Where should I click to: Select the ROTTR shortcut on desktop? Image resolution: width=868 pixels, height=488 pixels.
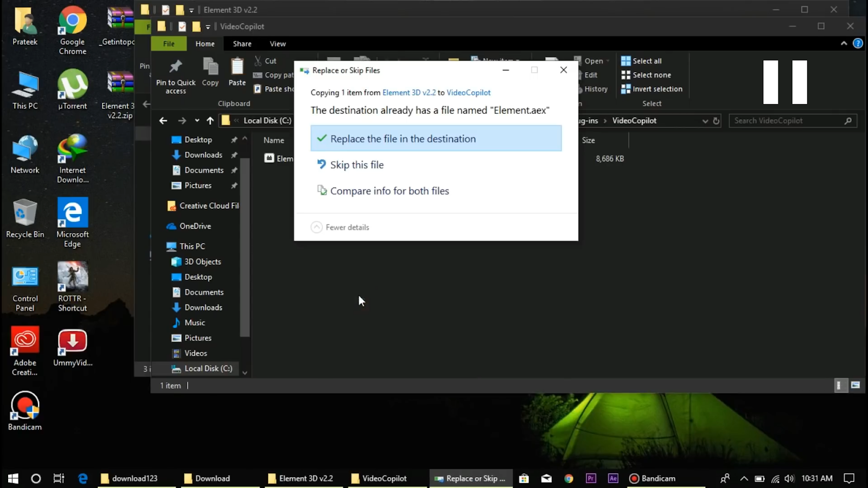pos(73,287)
